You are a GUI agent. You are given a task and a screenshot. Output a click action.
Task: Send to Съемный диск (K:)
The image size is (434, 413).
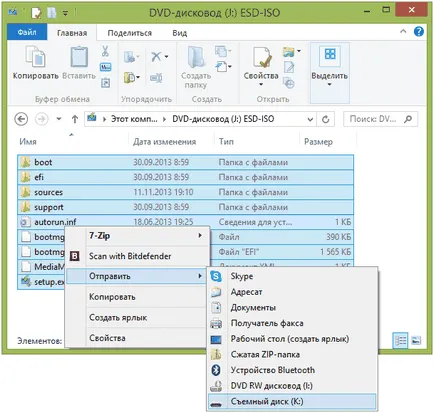pos(292,402)
